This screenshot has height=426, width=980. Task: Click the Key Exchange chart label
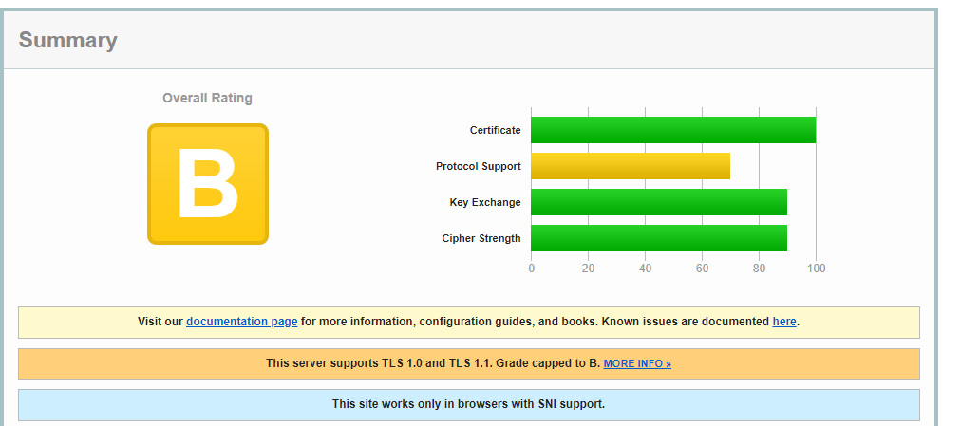pos(485,202)
